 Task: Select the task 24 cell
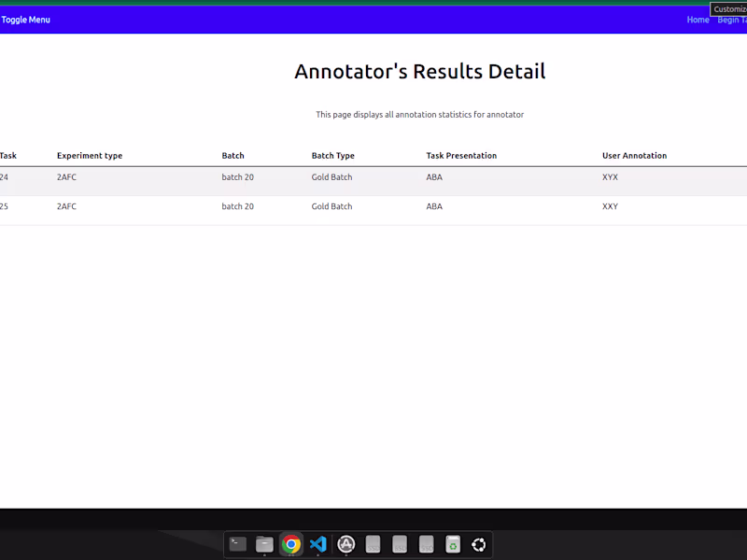(x=4, y=177)
